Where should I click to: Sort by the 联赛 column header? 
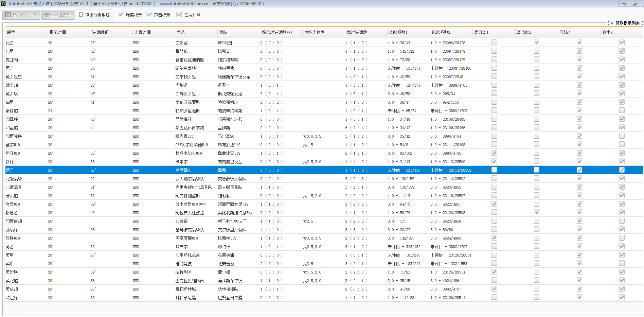pos(11,32)
